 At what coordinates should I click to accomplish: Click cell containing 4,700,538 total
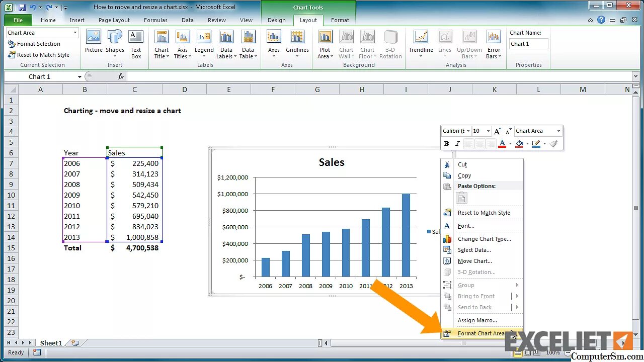pos(134,248)
